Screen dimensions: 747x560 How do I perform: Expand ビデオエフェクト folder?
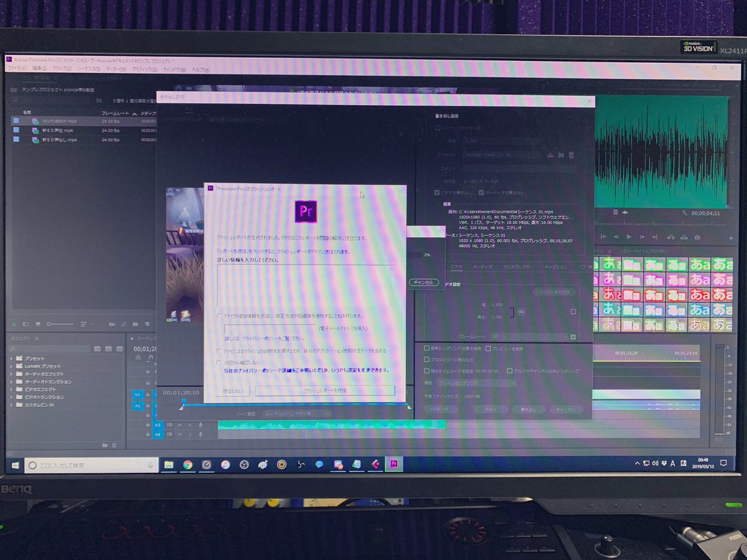coord(11,389)
